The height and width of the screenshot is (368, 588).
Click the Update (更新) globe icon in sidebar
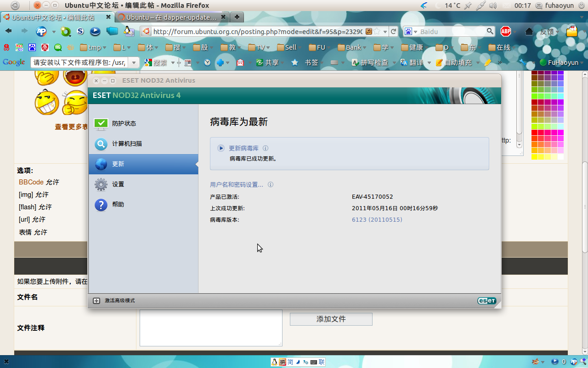tap(101, 164)
